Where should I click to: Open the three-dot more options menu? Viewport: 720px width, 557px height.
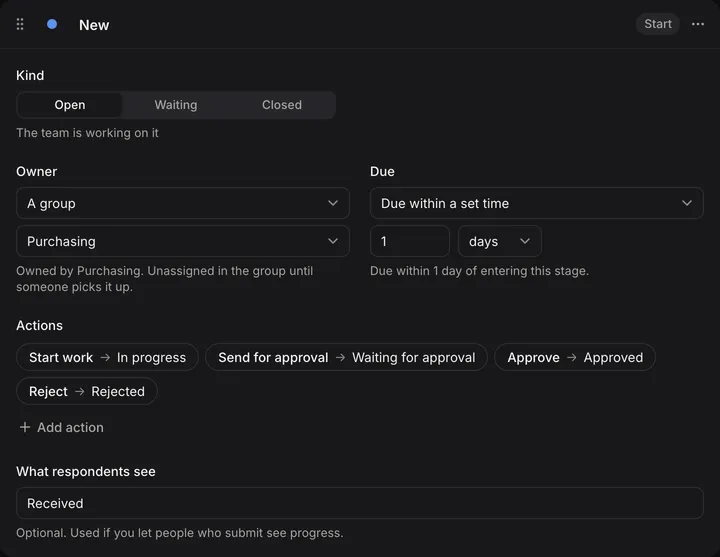click(698, 24)
